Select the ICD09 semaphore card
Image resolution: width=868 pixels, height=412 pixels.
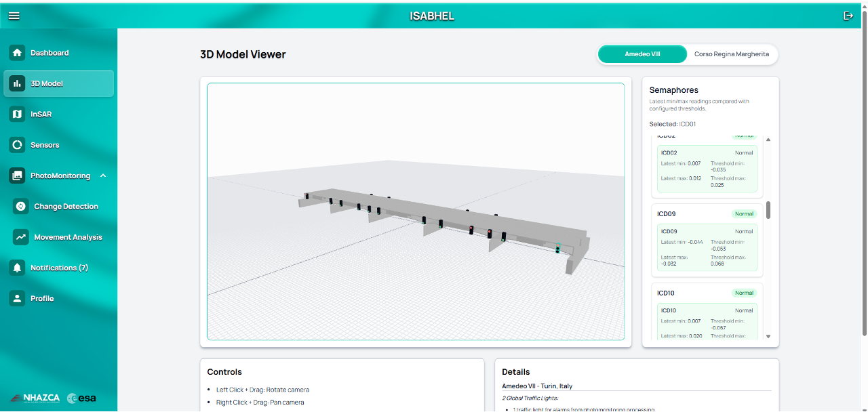(707, 240)
